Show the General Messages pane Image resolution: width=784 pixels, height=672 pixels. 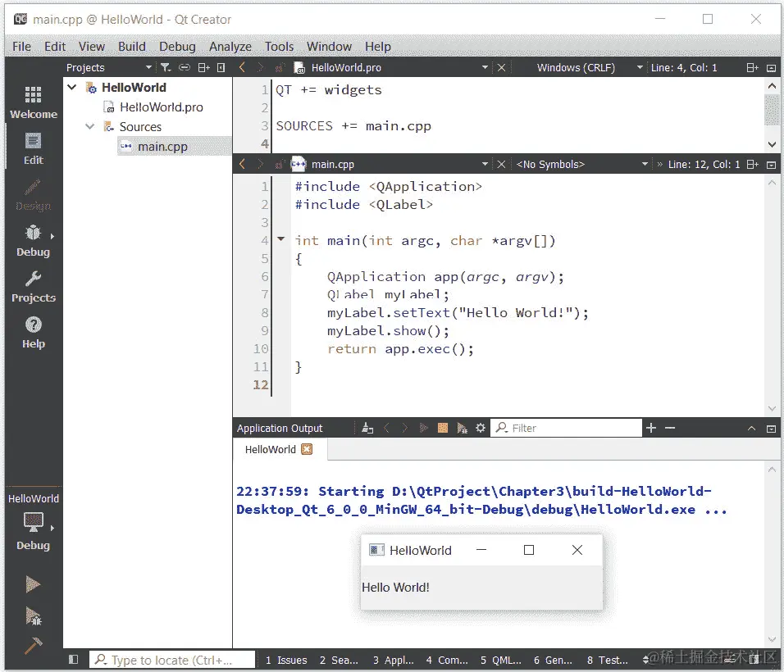(x=553, y=660)
